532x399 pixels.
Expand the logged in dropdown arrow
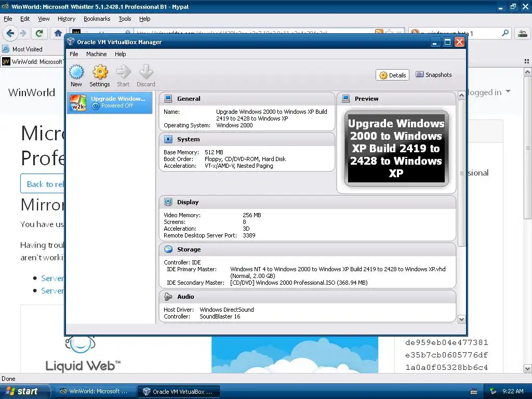(508, 91)
